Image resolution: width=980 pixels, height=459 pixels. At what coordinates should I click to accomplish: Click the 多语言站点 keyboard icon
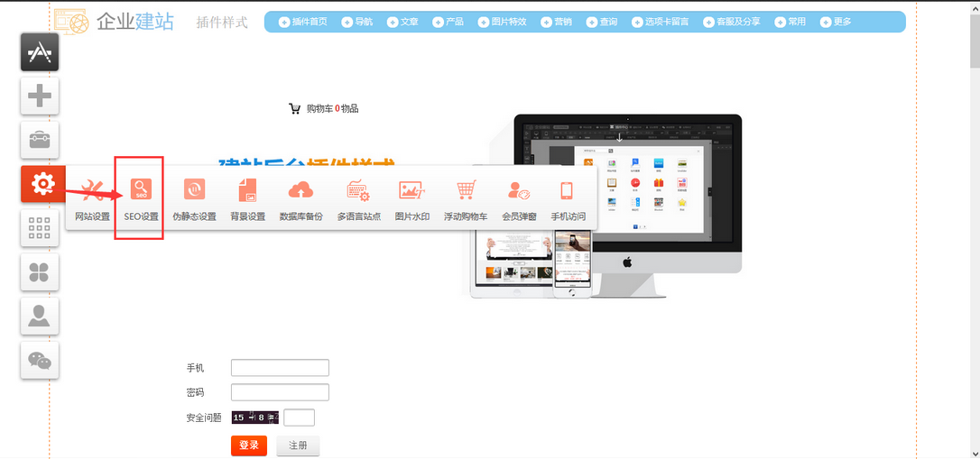(x=358, y=190)
